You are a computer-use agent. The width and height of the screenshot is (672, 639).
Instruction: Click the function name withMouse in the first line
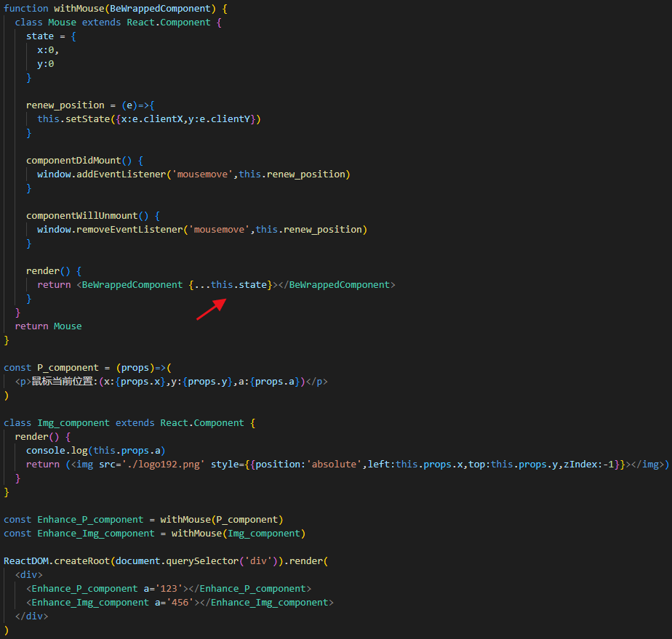pyautogui.click(x=79, y=9)
